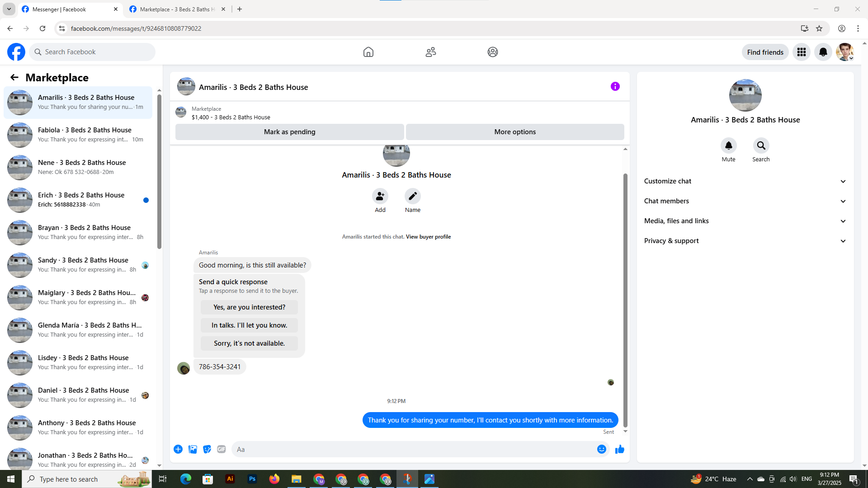The height and width of the screenshot is (488, 868).
Task: Send 'In talks. I'll let you know.'
Action: (249, 325)
